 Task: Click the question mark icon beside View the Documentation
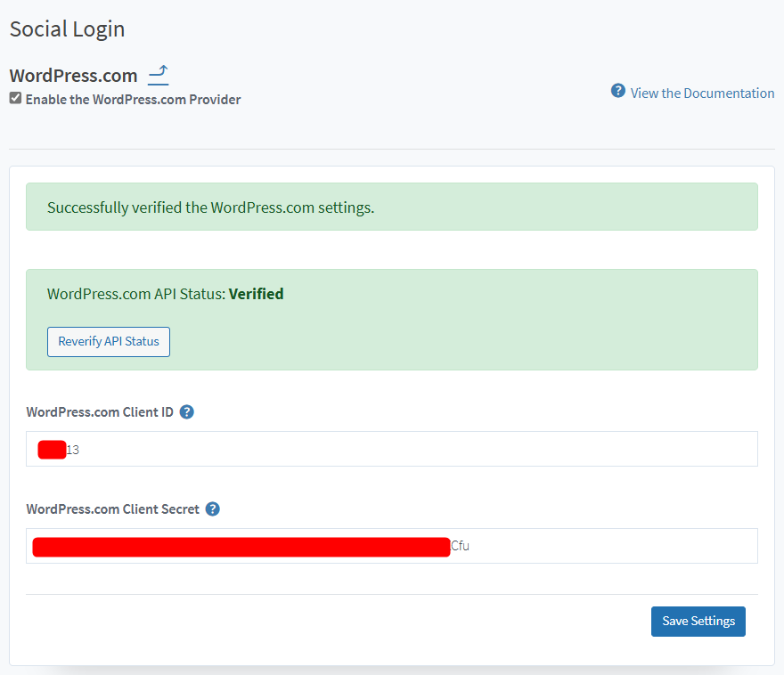[617, 91]
